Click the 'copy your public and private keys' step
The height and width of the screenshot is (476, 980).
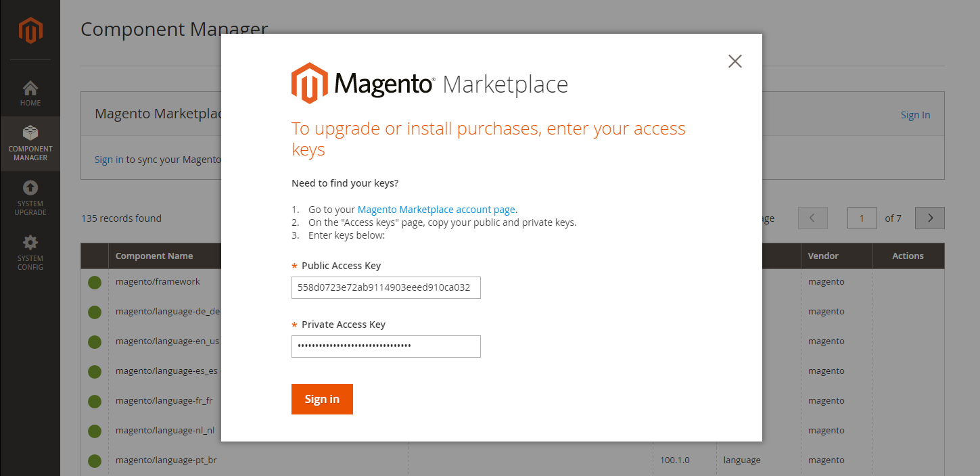click(x=442, y=222)
